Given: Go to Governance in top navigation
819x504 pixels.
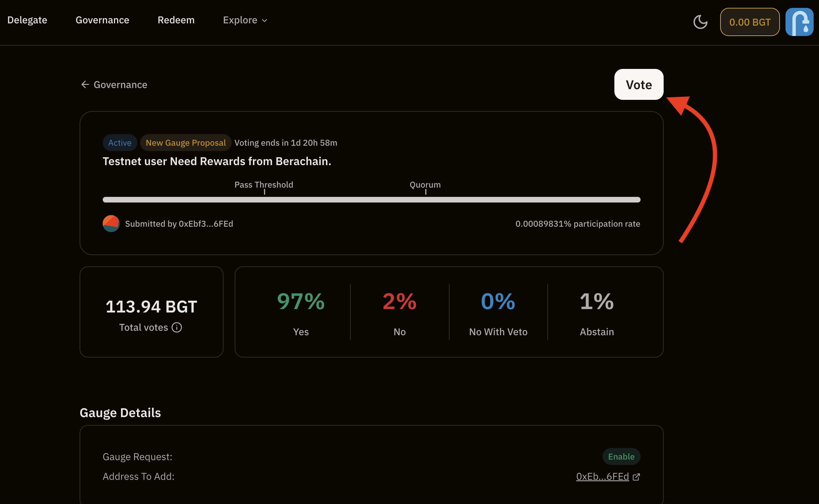Looking at the screenshot, I should 102,20.
